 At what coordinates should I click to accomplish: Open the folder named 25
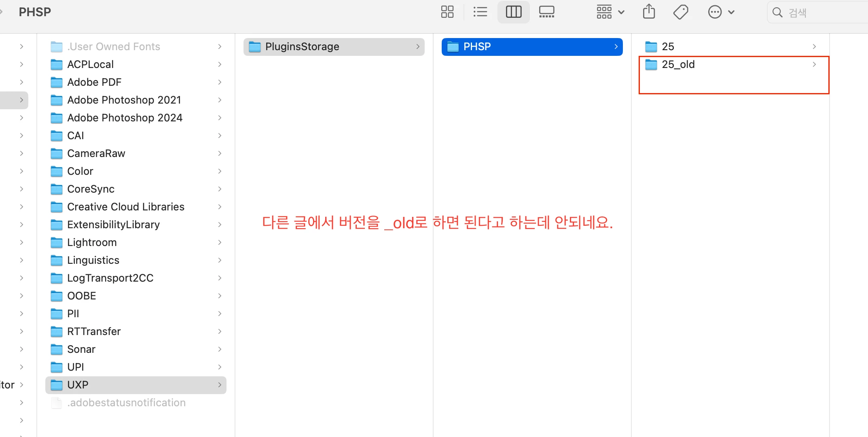(668, 47)
